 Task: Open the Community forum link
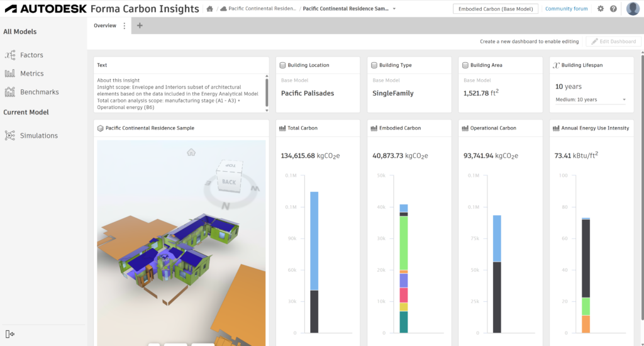point(566,9)
